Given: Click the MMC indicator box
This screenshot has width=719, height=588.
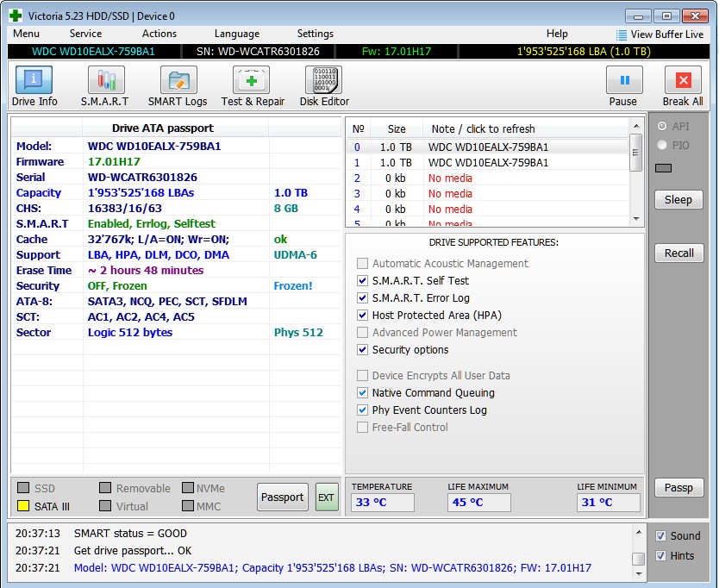Looking at the screenshot, I should click(x=188, y=506).
